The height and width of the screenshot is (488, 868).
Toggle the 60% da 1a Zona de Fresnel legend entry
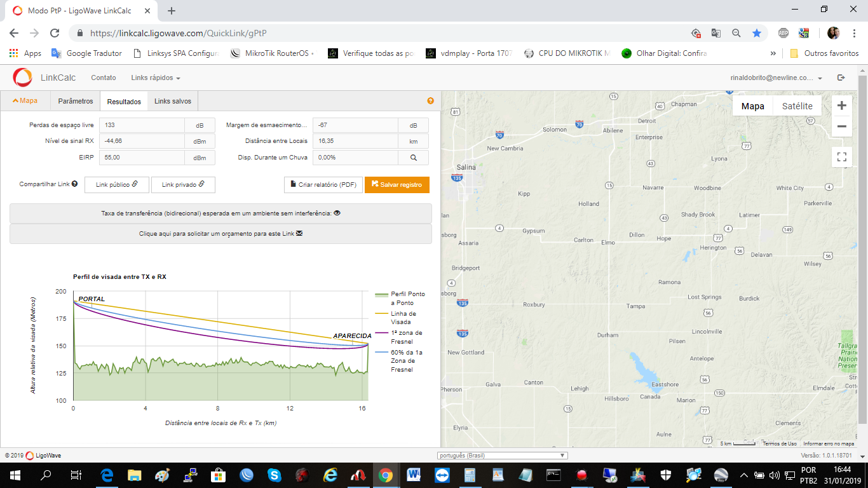[x=398, y=361]
